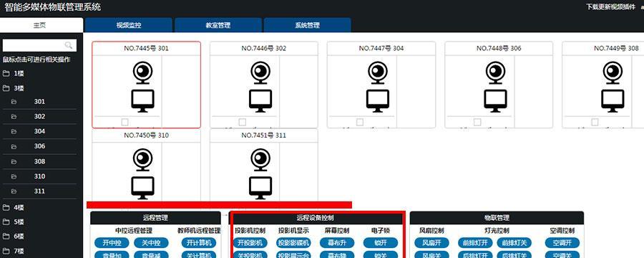This screenshot has width=644, height=258.
Task: Tick the checkbox in room 302 card
Action: pyautogui.click(x=243, y=123)
